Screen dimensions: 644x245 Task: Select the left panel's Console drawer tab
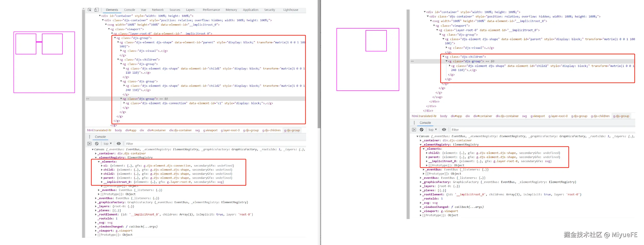pyautogui.click(x=100, y=137)
